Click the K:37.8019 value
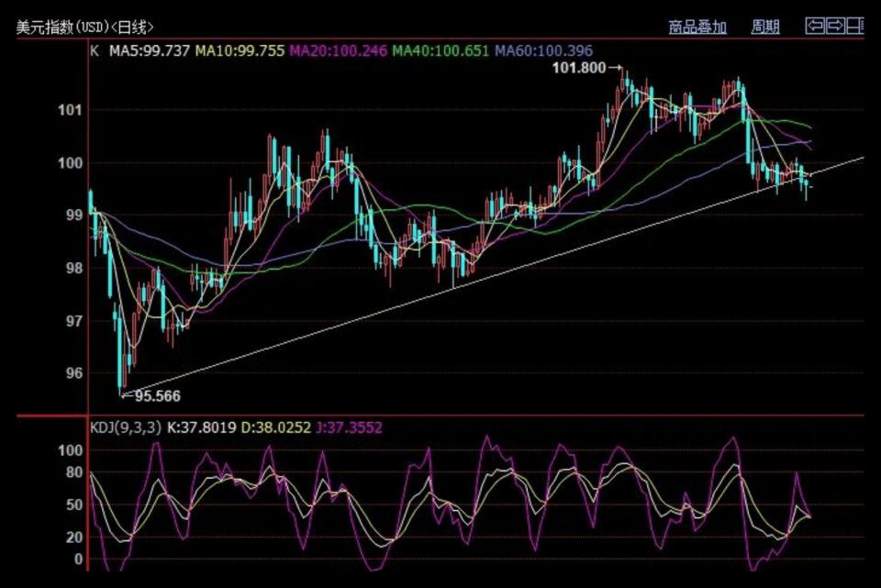The image size is (881, 588). pyautogui.click(x=201, y=428)
